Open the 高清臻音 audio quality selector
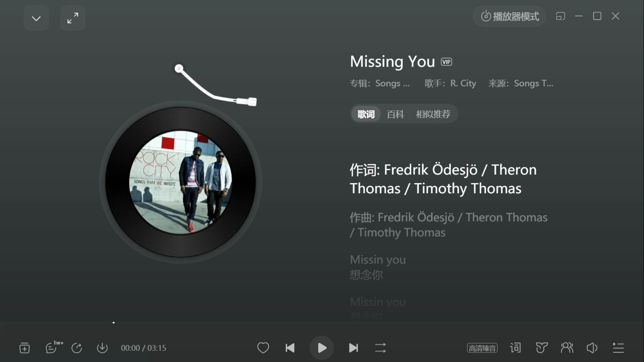644x362 pixels. point(482,348)
